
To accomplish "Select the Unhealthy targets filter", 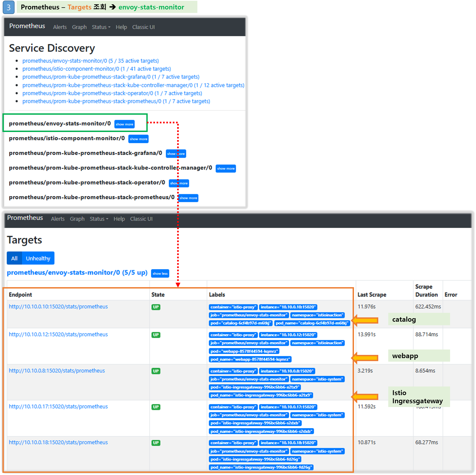I will 38,258.
